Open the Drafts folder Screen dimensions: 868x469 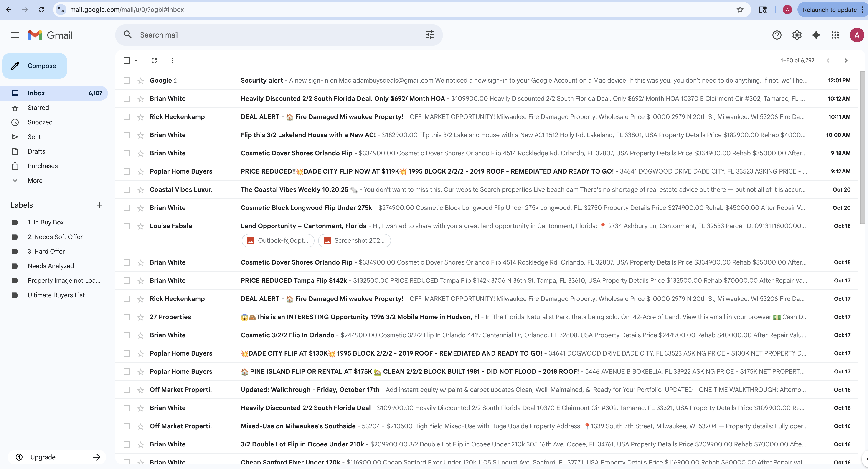[x=36, y=151]
